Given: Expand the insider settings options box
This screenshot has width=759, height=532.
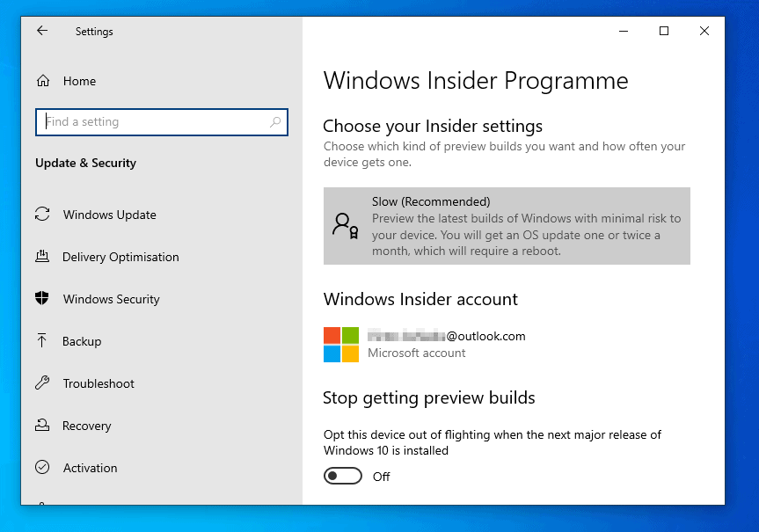Looking at the screenshot, I should [x=507, y=225].
